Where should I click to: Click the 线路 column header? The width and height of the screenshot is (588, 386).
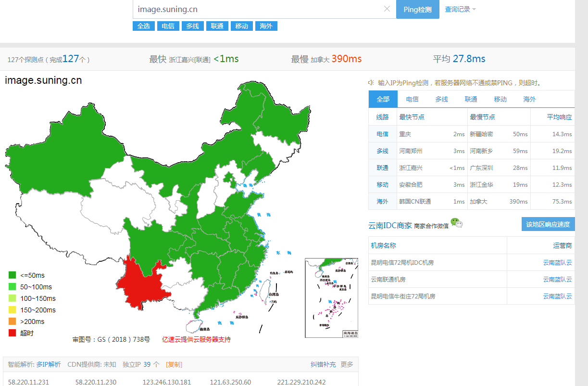[x=382, y=117]
